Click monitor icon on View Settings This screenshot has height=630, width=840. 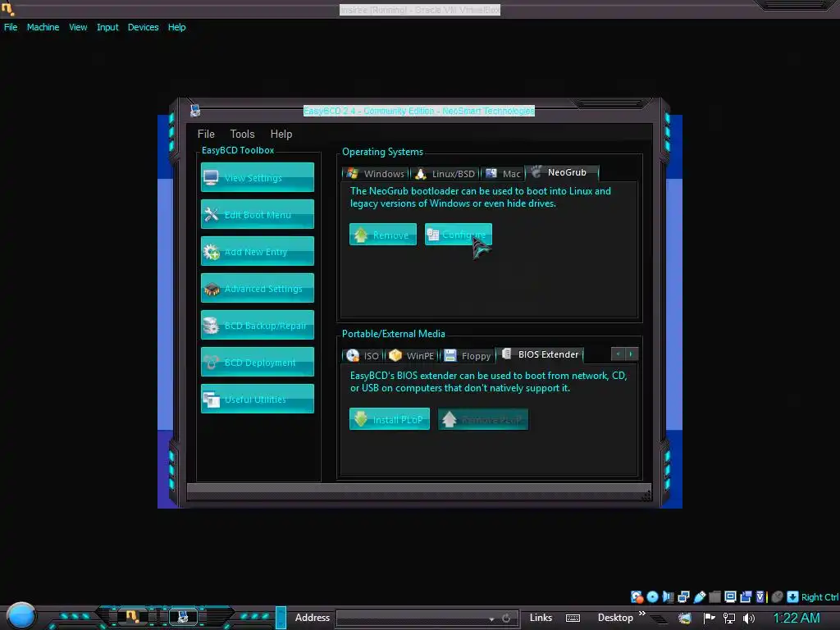[211, 177]
